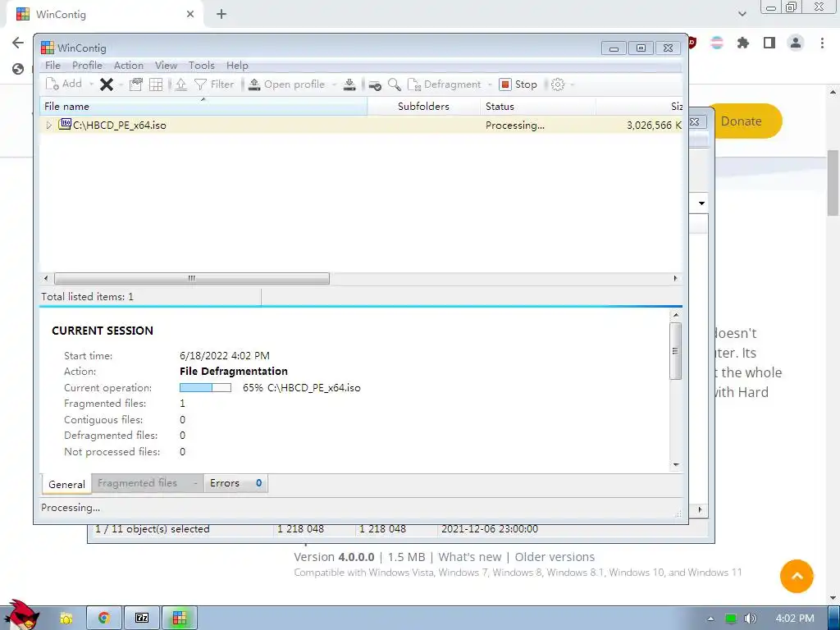Toggle the browser side panel icon
Image resolution: width=840 pixels, height=630 pixels.
tap(769, 43)
